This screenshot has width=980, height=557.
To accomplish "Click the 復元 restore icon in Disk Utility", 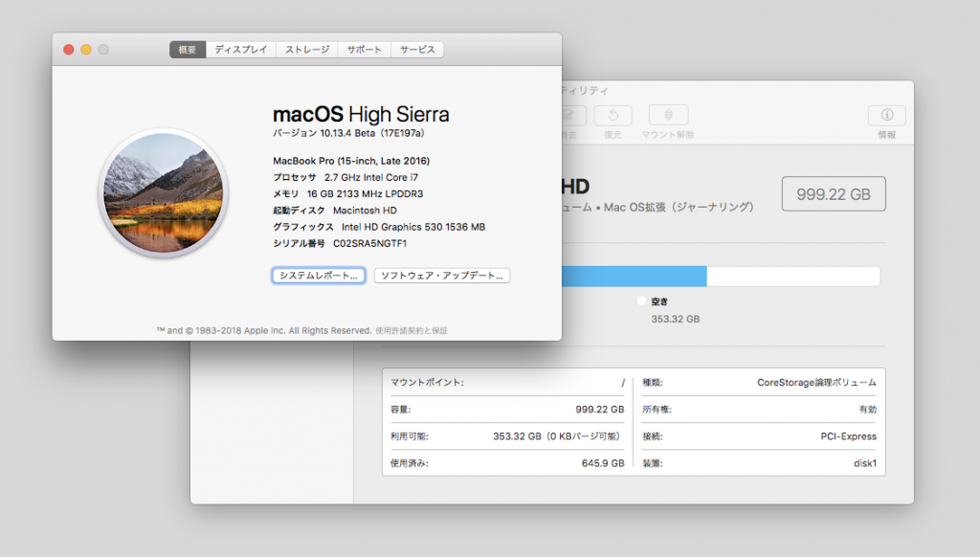I will pos(612,115).
